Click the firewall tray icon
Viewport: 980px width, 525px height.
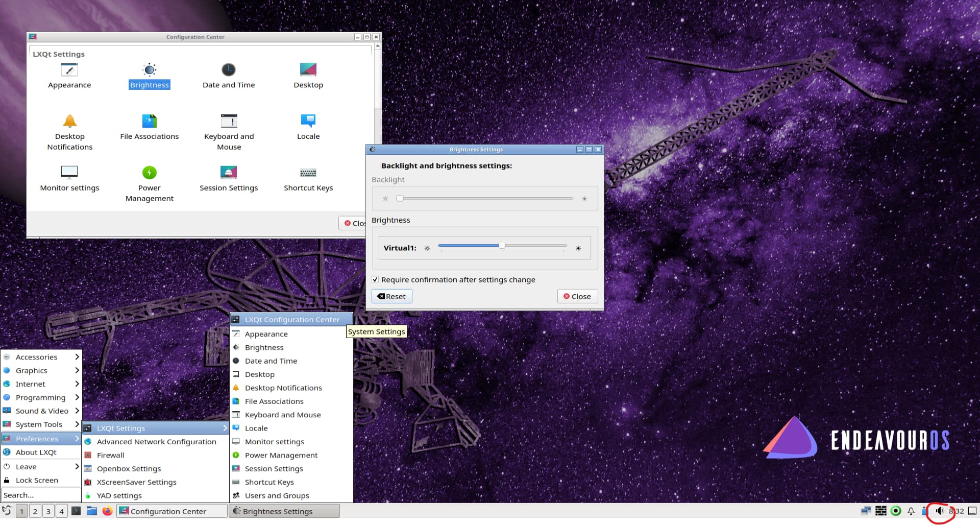(x=881, y=511)
